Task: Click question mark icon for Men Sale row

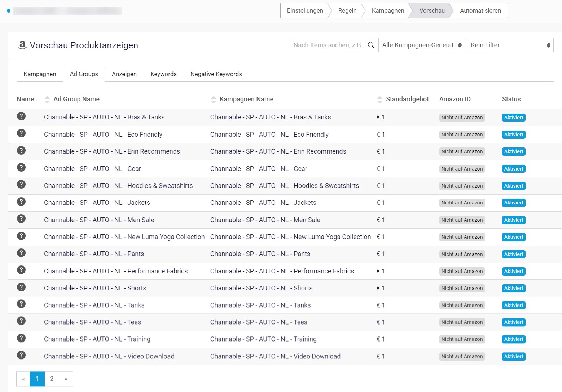Action: [21, 219]
